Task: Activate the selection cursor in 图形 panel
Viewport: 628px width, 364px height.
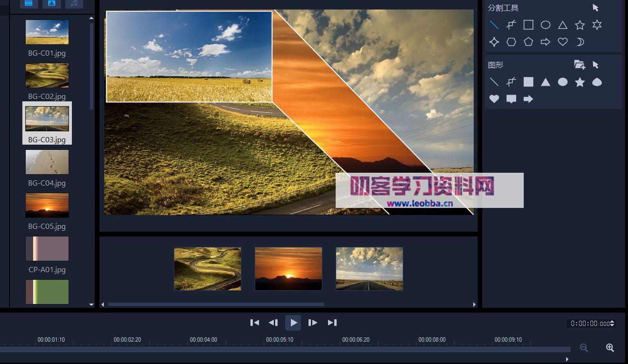Action: point(596,65)
